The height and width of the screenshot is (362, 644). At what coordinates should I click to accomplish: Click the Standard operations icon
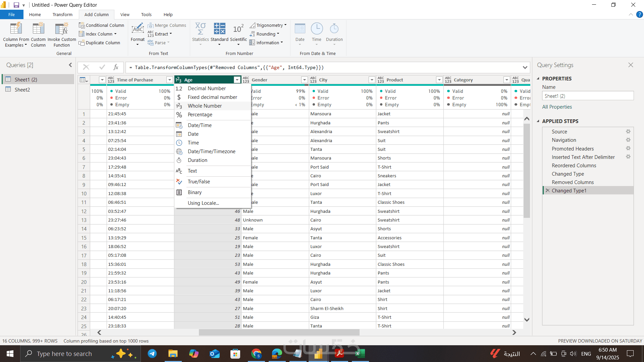pyautogui.click(x=219, y=29)
